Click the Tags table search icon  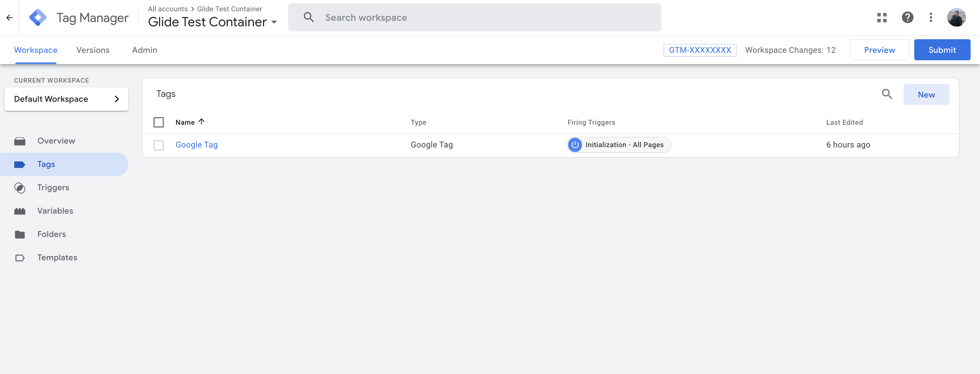click(887, 94)
